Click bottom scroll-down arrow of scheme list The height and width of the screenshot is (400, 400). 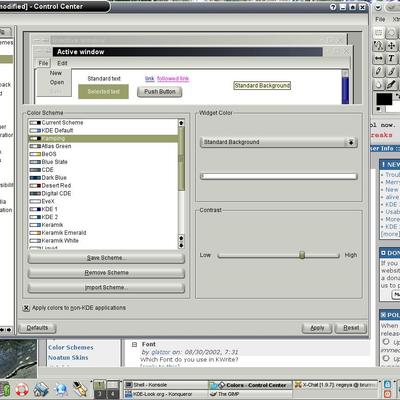181,246
